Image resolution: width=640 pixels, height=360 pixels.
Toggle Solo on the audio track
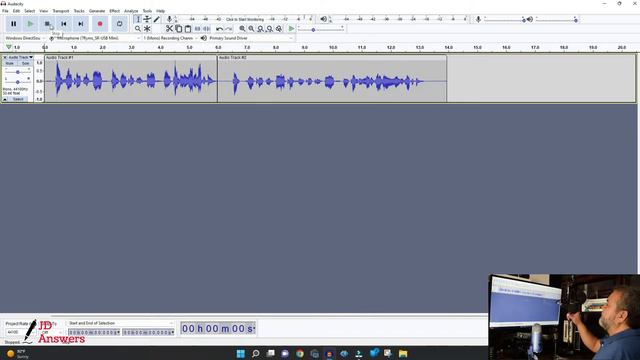[25, 64]
